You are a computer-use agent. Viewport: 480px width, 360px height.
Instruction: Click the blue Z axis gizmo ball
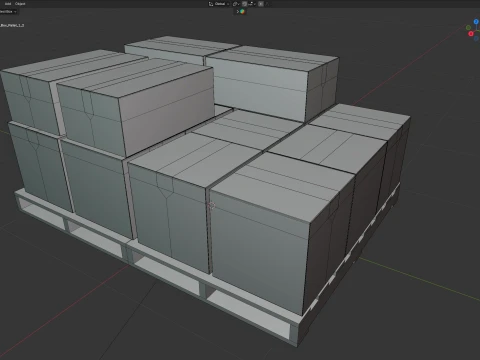click(x=476, y=22)
